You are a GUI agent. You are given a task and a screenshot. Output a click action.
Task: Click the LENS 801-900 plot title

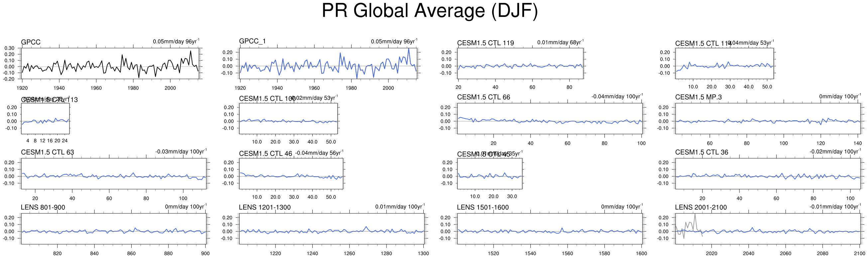click(x=43, y=207)
